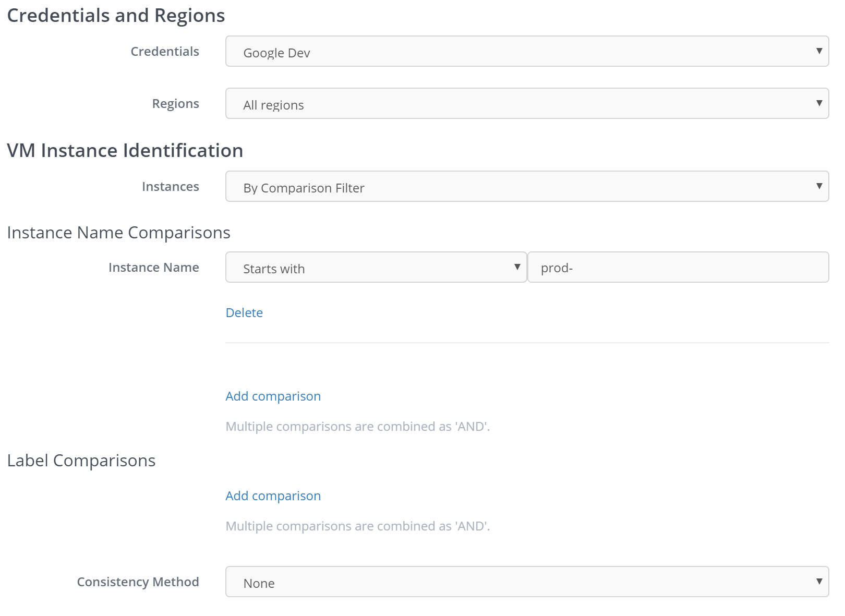Click the Consistency Method field label

pos(138,582)
